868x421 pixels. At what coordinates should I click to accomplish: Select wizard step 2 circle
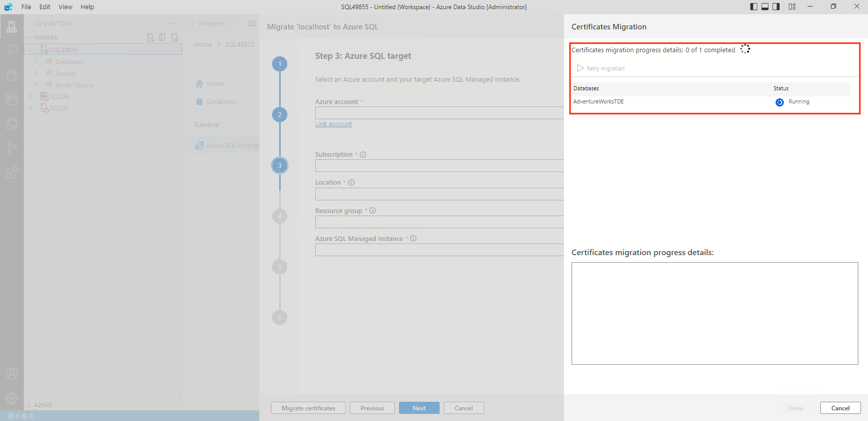click(x=280, y=115)
